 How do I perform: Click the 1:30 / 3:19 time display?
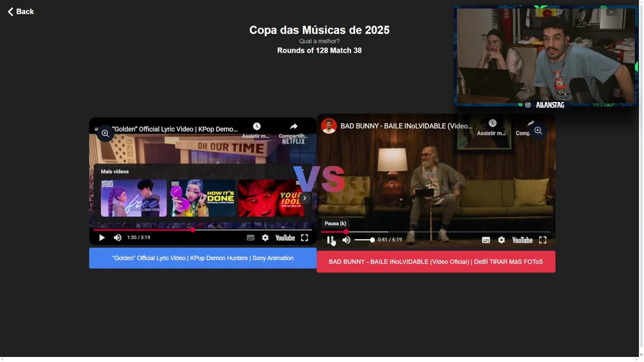[138, 237]
